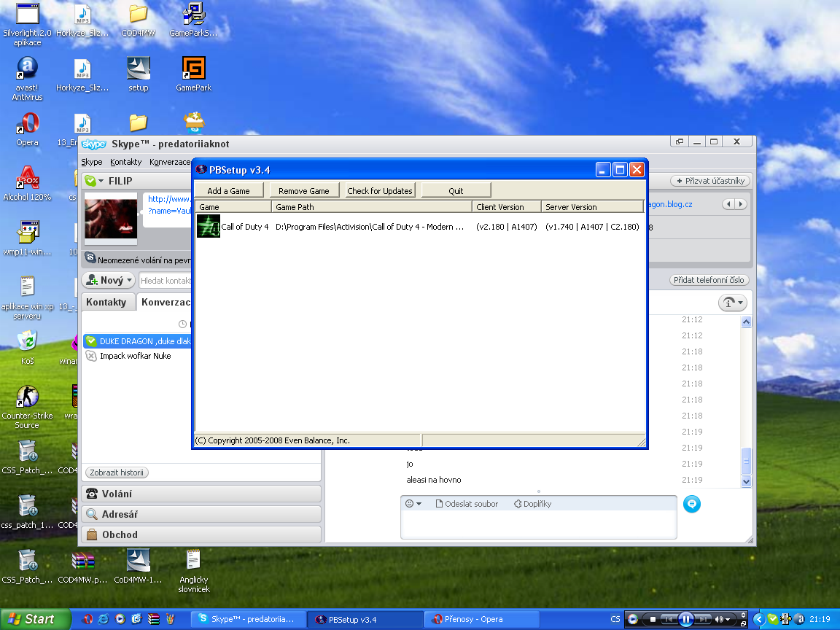Click Odeslat soubor in chat toolbar
This screenshot has height=630, width=840.
point(467,504)
